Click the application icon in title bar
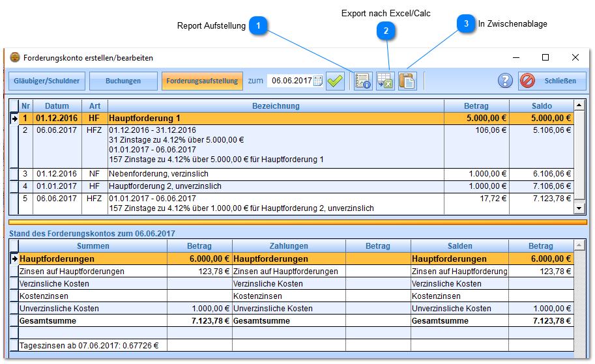Image resolution: width=595 pixels, height=364 pixels. click(x=15, y=57)
